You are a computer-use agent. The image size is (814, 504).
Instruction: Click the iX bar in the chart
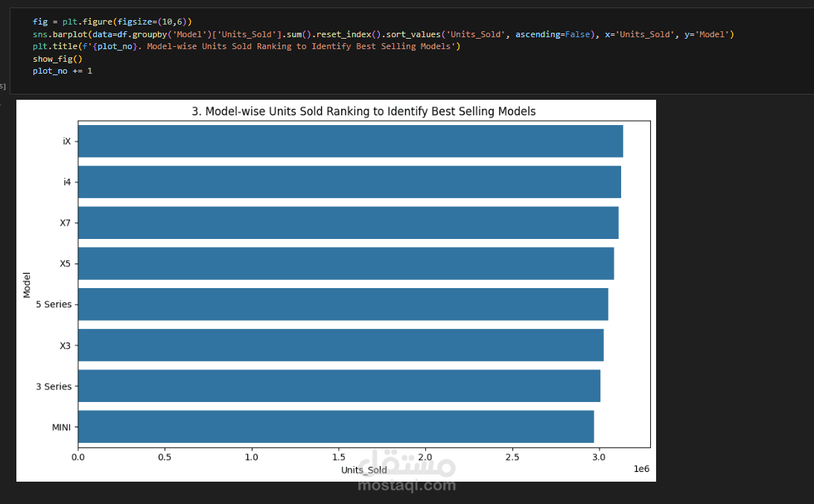click(x=350, y=141)
